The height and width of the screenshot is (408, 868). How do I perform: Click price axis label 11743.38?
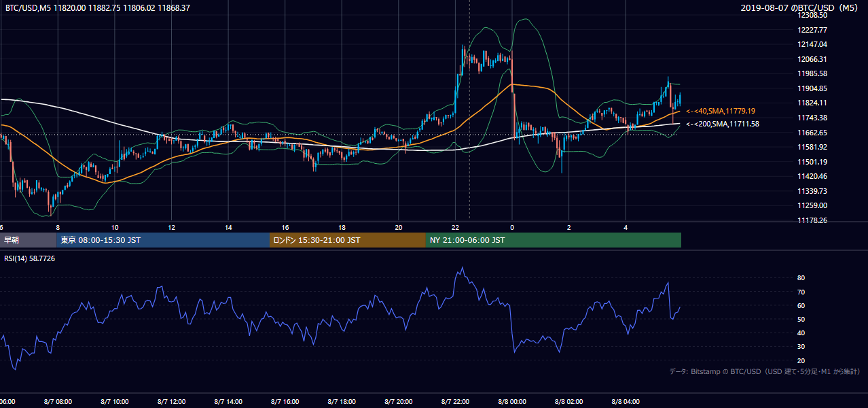click(x=812, y=118)
